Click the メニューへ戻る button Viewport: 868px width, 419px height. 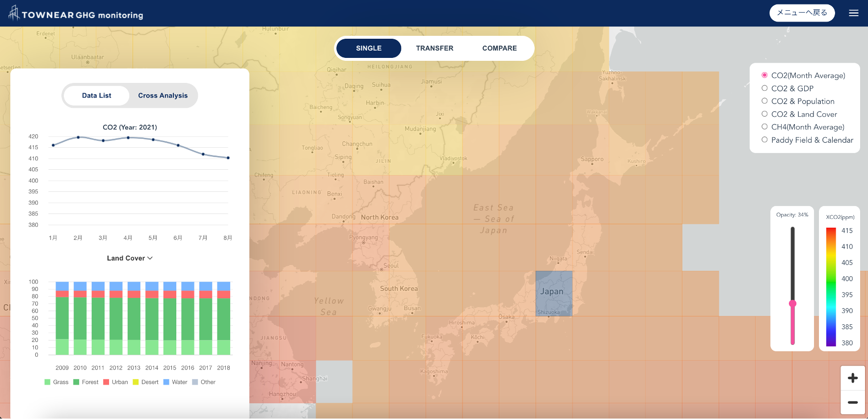[x=802, y=13]
